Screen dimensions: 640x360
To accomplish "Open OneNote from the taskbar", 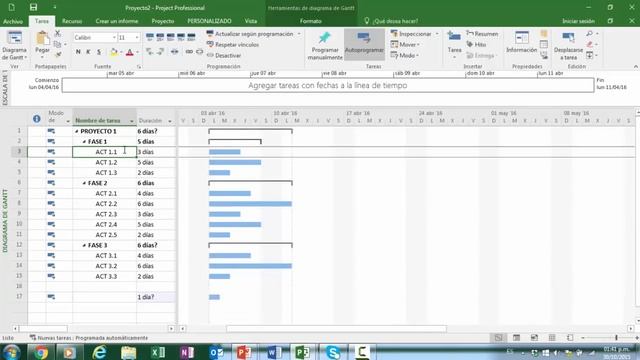I will 187,352.
